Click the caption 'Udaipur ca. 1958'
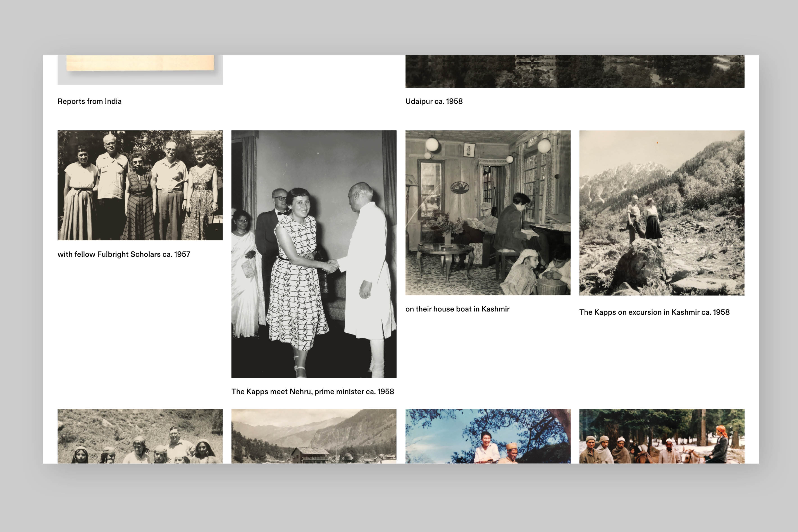The image size is (798, 532). pos(434,101)
